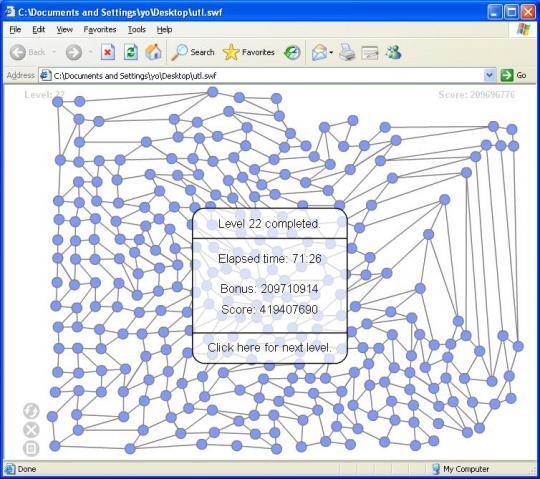Click here for next level
Screen dimensions: 540x479
tap(270, 347)
